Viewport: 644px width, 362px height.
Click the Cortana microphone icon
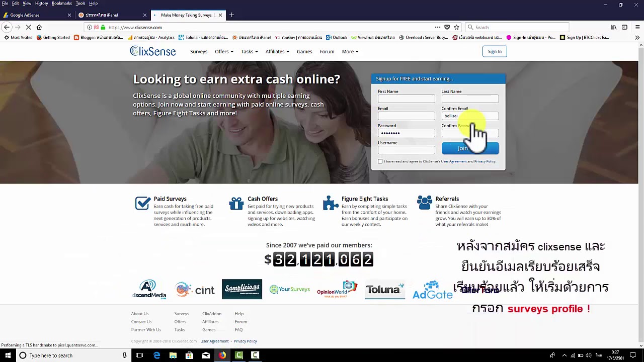(x=124, y=355)
